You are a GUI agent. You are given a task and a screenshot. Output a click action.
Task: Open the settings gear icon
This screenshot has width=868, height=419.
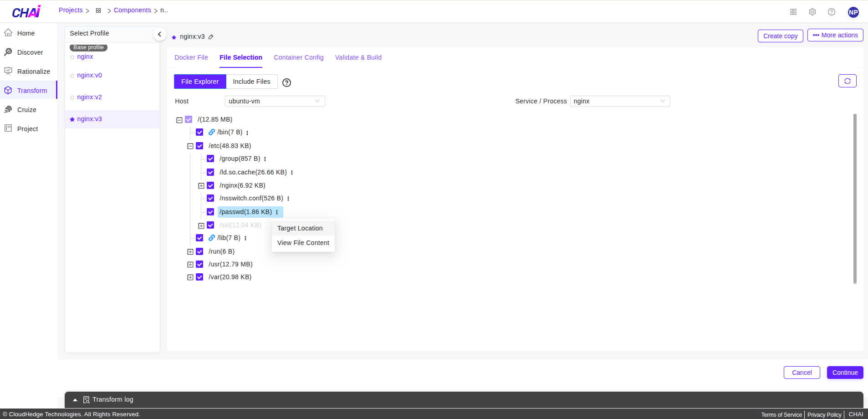(x=812, y=12)
